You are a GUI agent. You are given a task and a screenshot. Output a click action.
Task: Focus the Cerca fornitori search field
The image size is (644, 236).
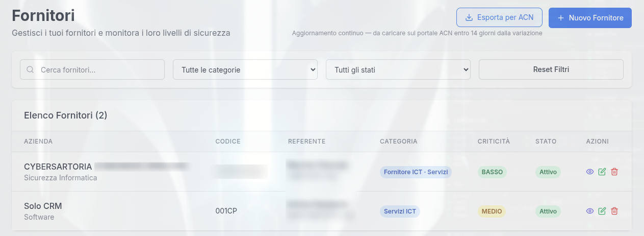coord(92,69)
